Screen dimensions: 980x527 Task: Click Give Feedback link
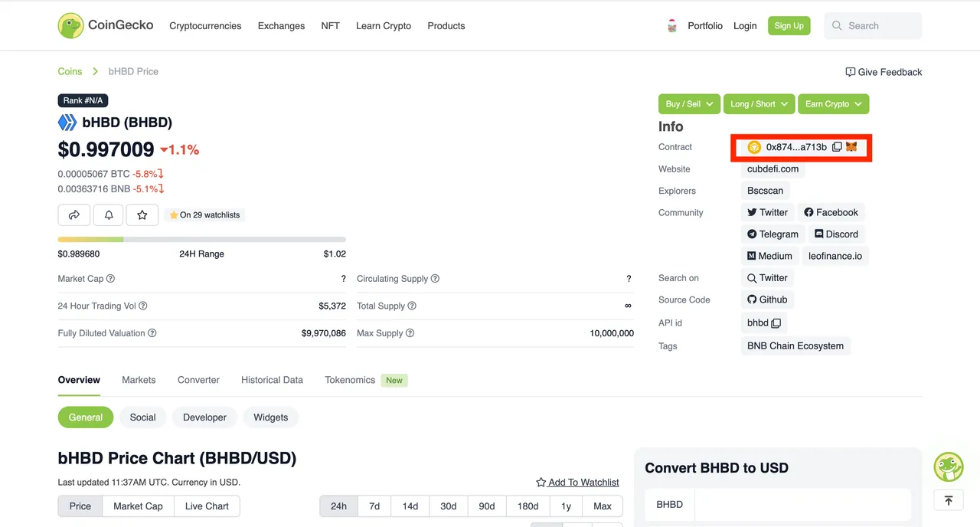884,72
